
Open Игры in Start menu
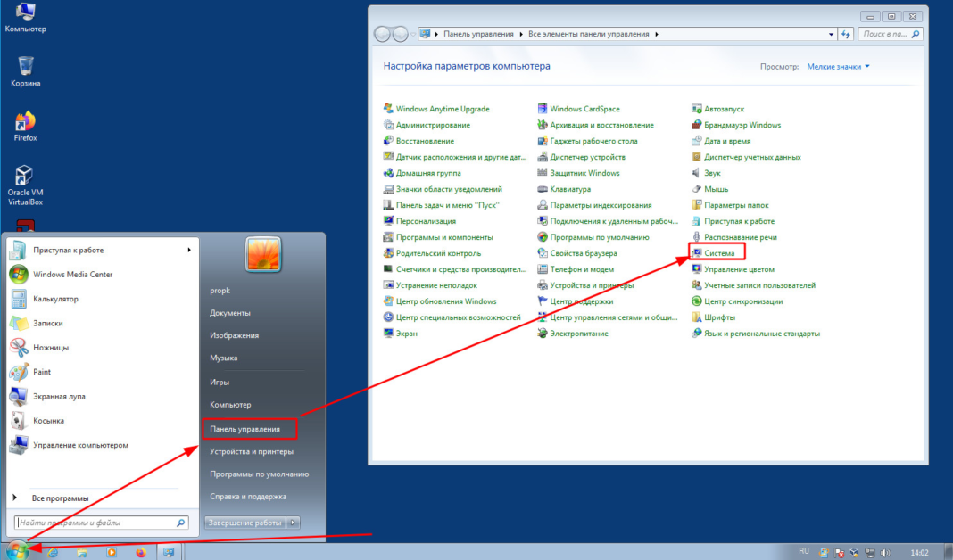220,382
